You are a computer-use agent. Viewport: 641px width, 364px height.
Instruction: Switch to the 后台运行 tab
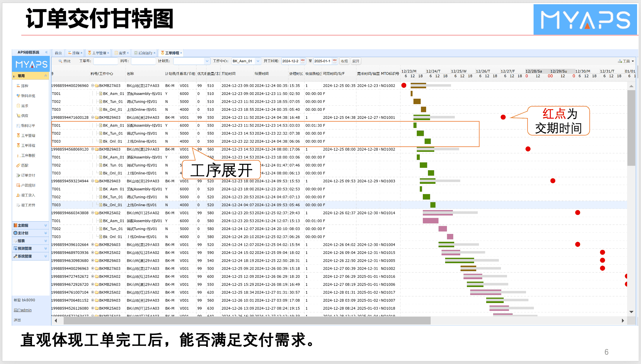click(145, 53)
